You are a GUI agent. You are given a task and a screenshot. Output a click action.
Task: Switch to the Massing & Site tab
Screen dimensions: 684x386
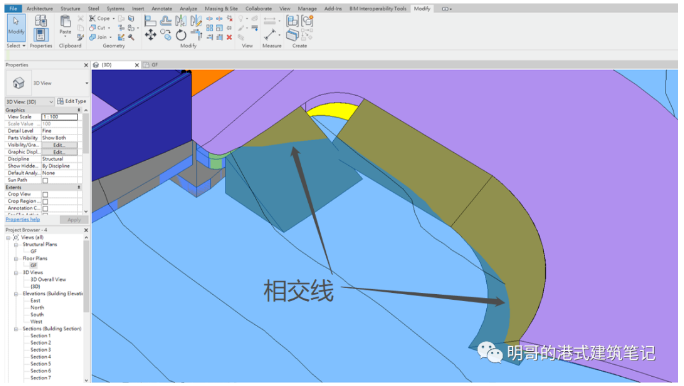click(221, 8)
